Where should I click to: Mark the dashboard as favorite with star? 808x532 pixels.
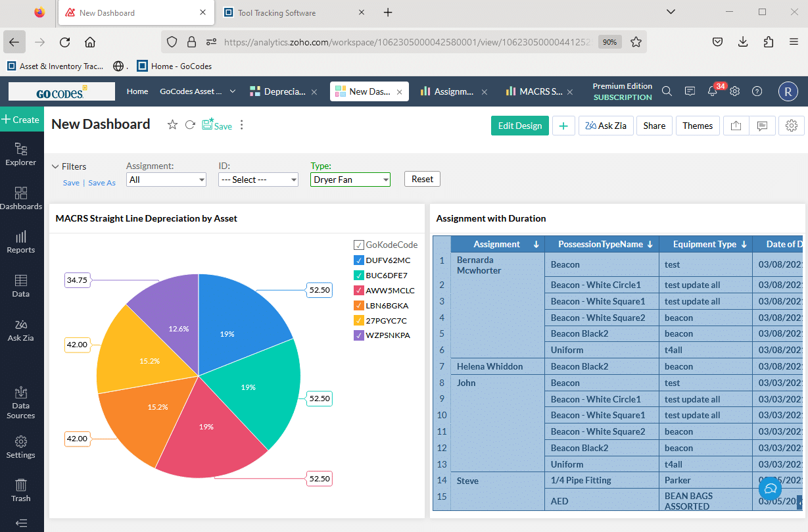172,125
